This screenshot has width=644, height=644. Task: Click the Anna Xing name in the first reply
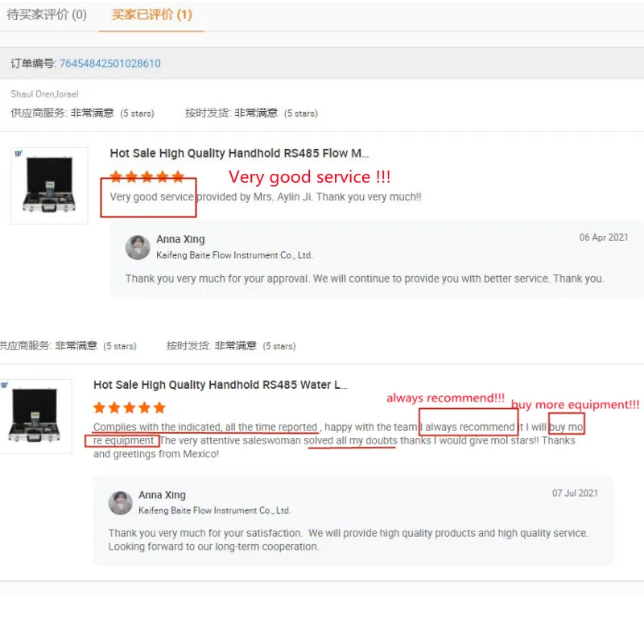tap(180, 239)
